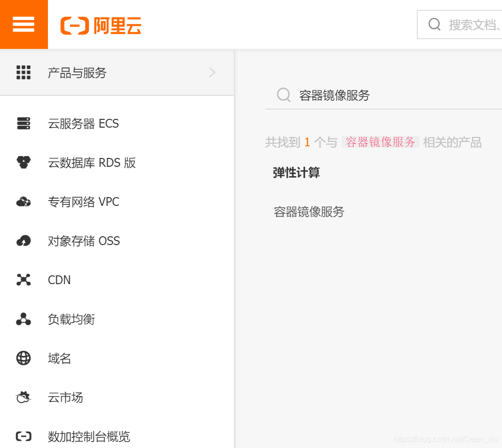Click the domain globe icon

(x=23, y=358)
